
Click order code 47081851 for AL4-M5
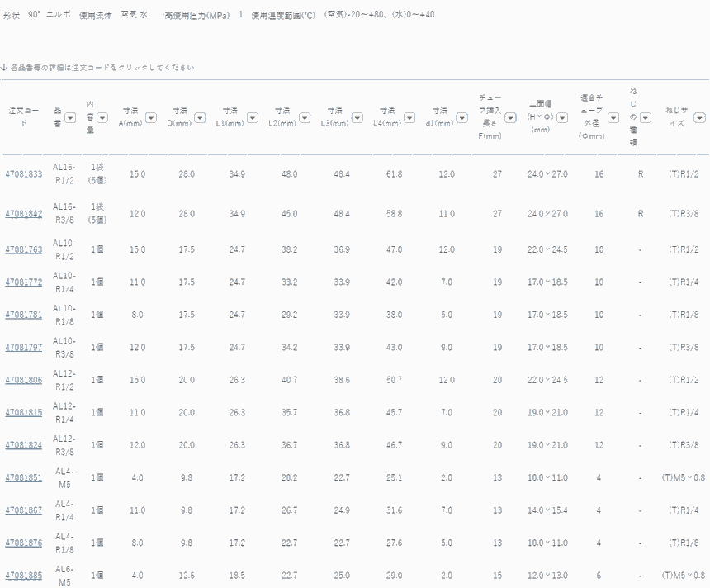pos(24,477)
